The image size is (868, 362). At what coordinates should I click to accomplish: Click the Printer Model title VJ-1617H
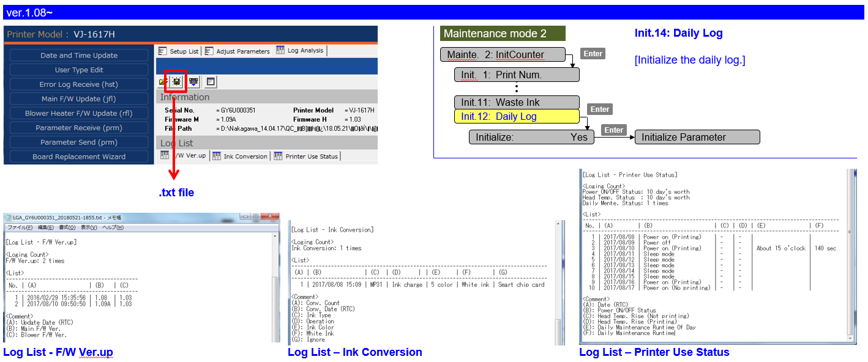click(94, 34)
